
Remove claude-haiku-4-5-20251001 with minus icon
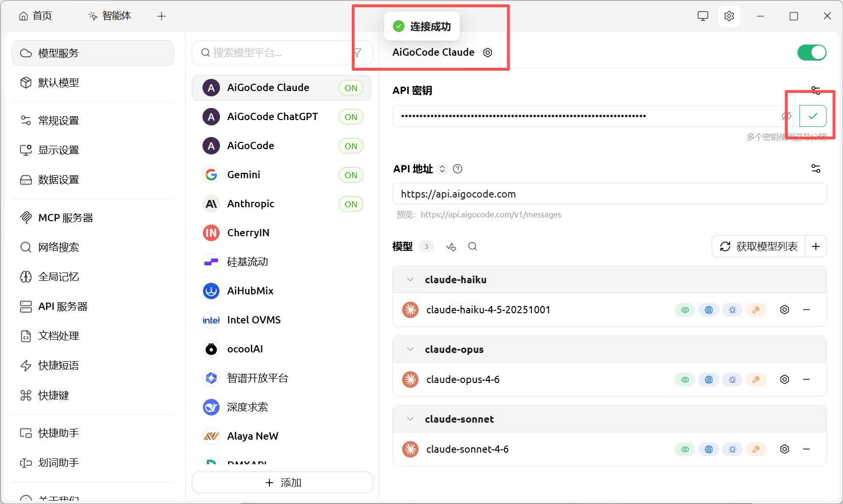(807, 310)
